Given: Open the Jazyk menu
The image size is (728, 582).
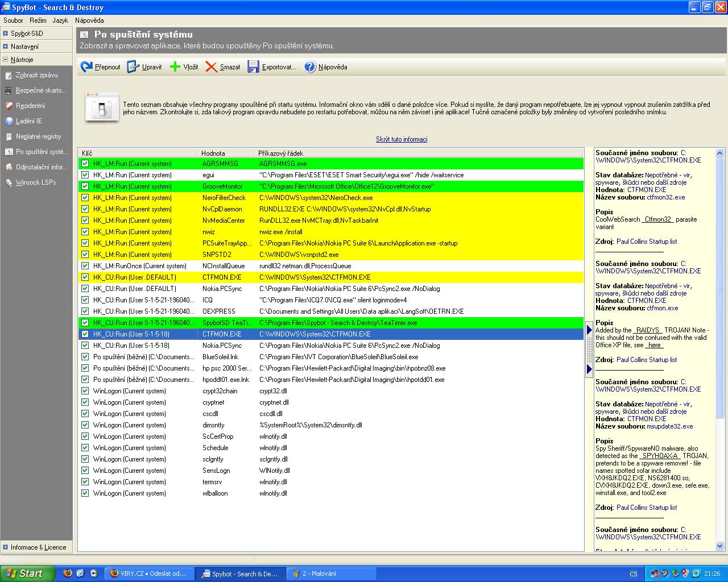Looking at the screenshot, I should click(60, 20).
